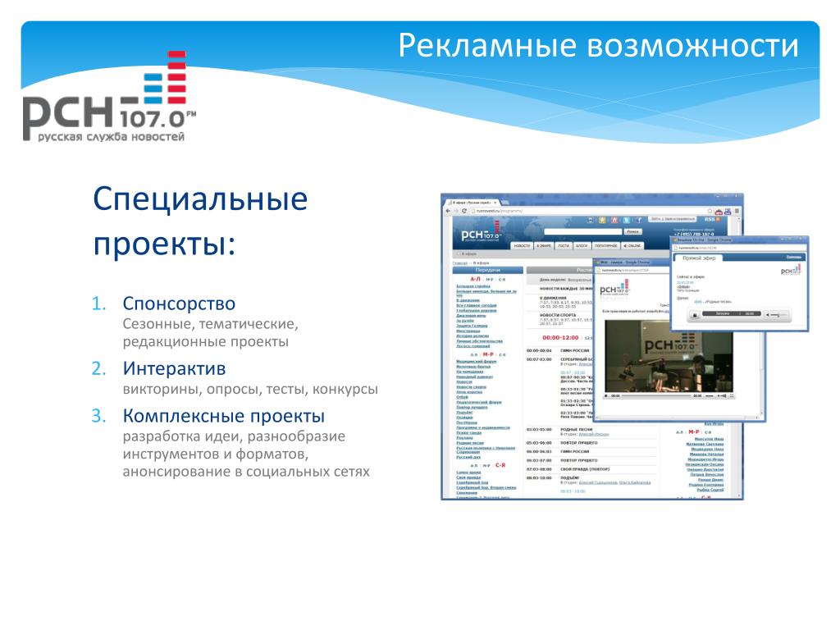Click the red А-Л alphabet filter

click(475, 279)
